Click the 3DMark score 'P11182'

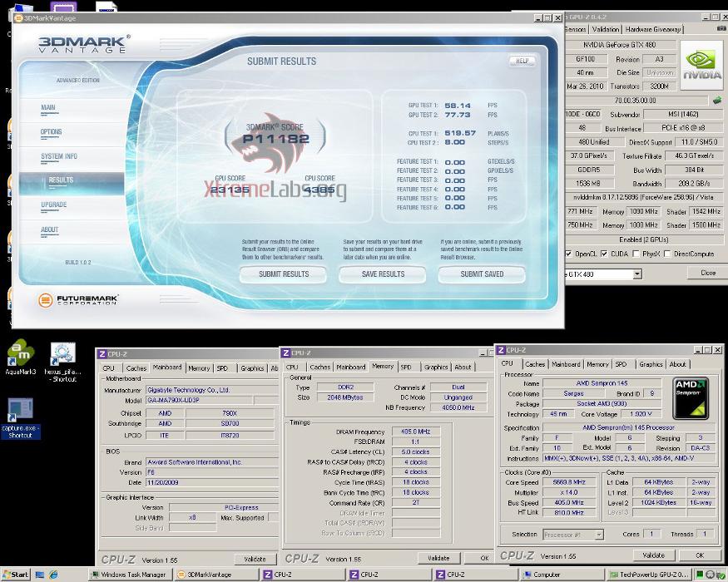point(275,138)
